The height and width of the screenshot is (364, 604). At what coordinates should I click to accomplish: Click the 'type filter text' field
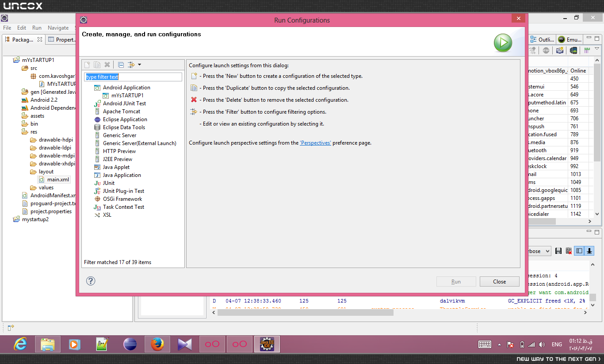(x=133, y=77)
